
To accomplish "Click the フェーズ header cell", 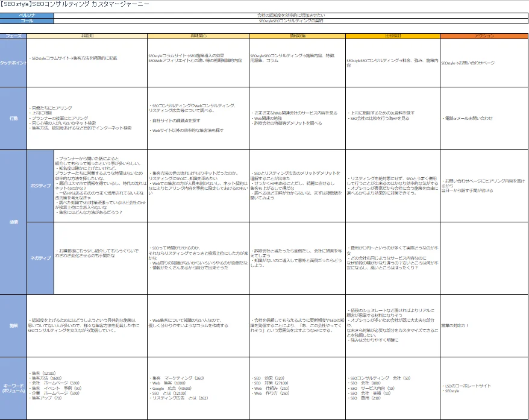I will (14, 36).
